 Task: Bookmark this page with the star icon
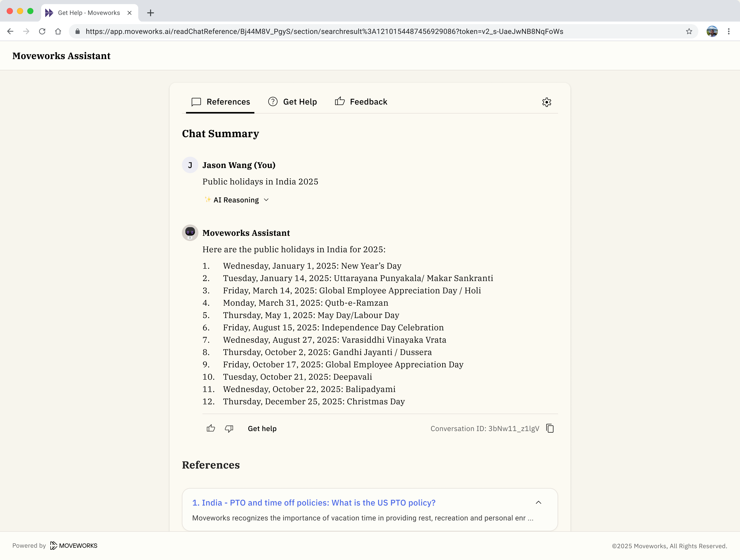pyautogui.click(x=689, y=31)
